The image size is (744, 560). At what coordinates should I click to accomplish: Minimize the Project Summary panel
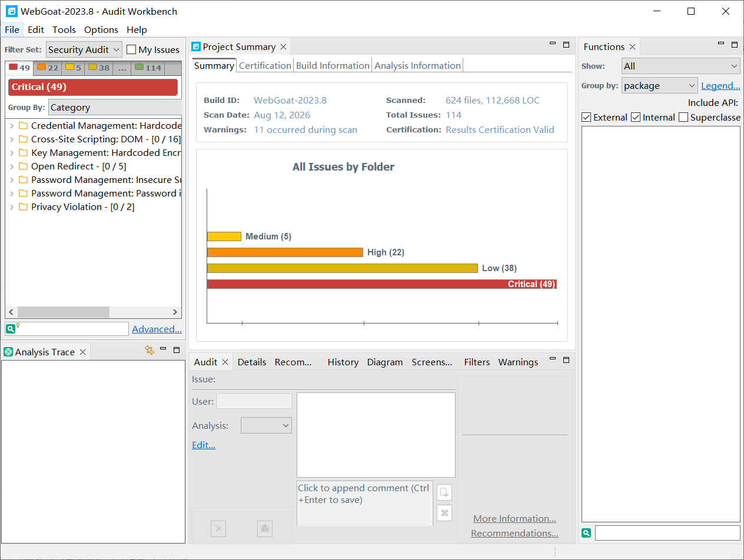pos(553,44)
